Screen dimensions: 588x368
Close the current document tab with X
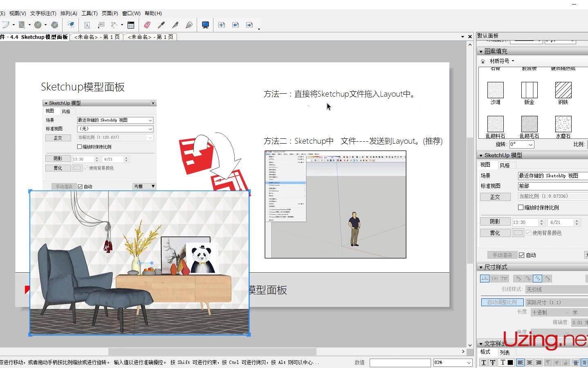470,37
